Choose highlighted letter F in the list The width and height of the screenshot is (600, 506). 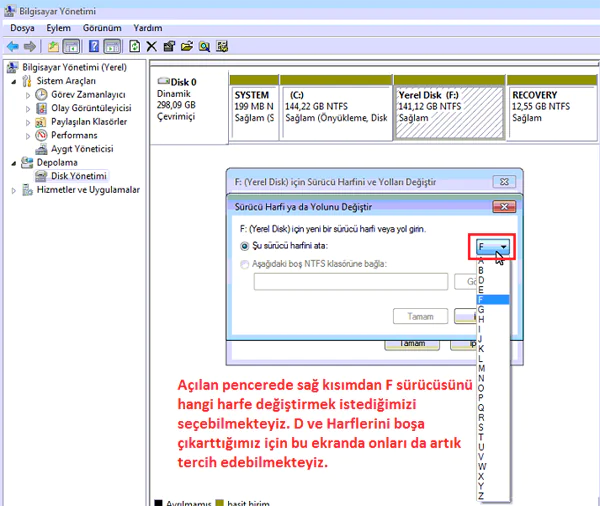pyautogui.click(x=493, y=300)
